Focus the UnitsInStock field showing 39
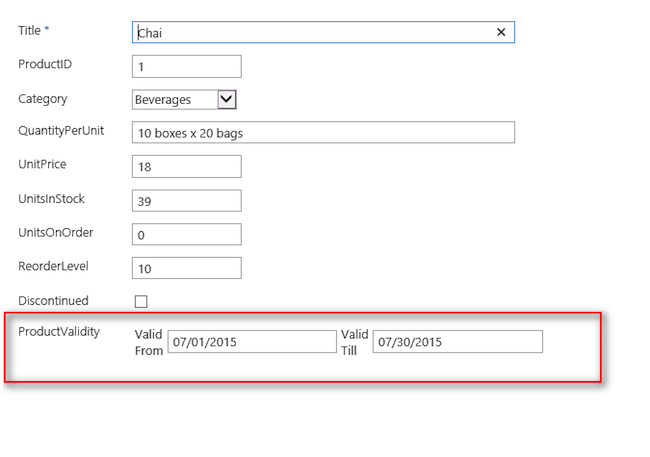650x457 pixels. pos(187,200)
